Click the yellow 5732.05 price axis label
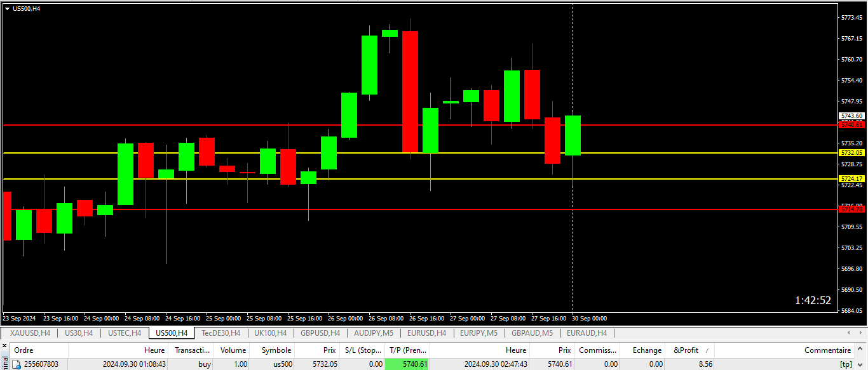 click(852, 153)
